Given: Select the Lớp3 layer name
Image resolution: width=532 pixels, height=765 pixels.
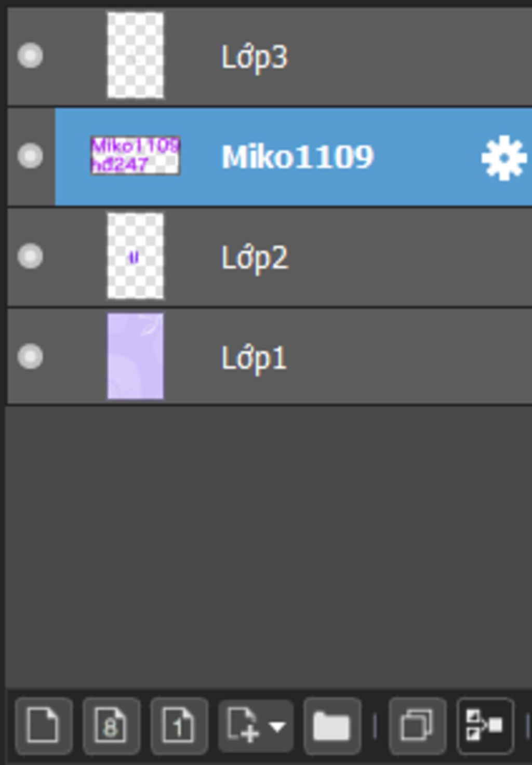Looking at the screenshot, I should [254, 57].
